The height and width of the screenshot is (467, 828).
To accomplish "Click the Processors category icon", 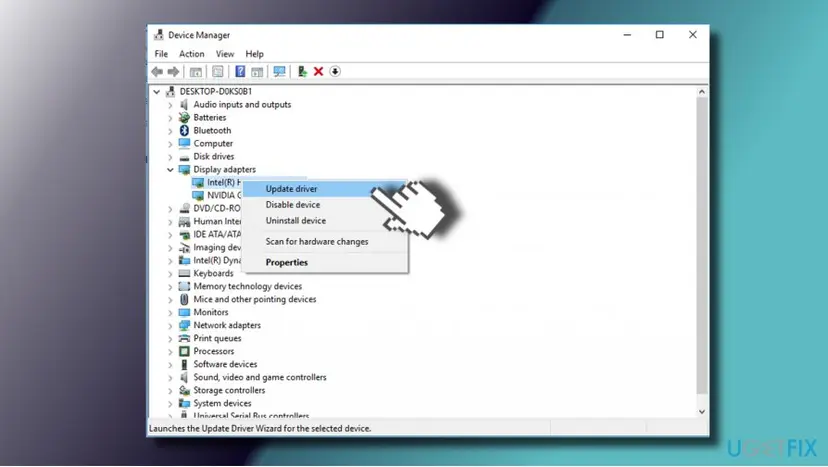I will pyautogui.click(x=184, y=351).
